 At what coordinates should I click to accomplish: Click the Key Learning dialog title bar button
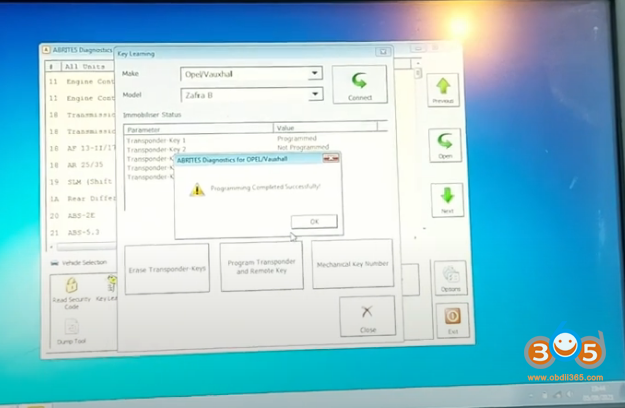(x=383, y=52)
